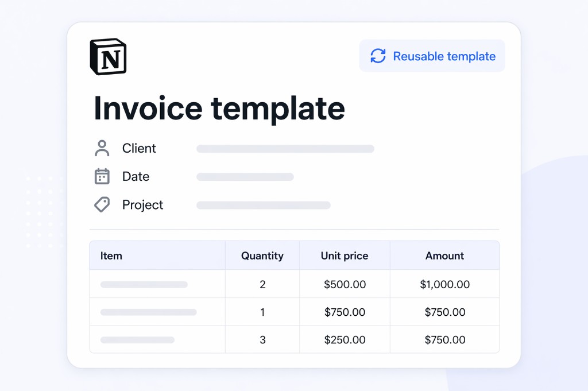Open the Amount column header

point(445,255)
